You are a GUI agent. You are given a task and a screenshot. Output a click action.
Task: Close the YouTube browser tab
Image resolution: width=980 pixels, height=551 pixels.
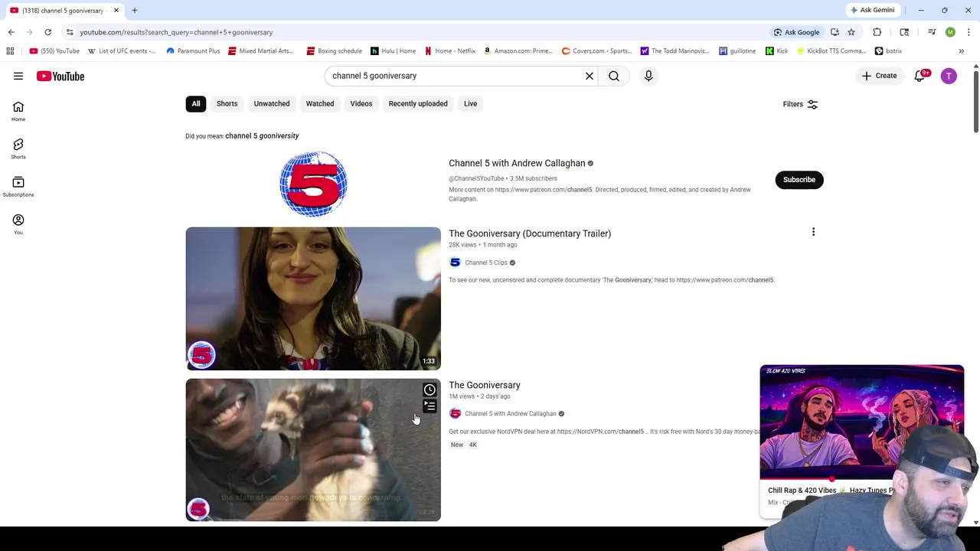tap(116, 11)
